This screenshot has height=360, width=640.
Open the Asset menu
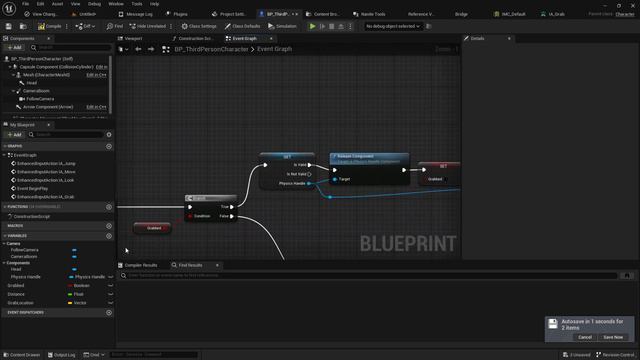click(57, 4)
